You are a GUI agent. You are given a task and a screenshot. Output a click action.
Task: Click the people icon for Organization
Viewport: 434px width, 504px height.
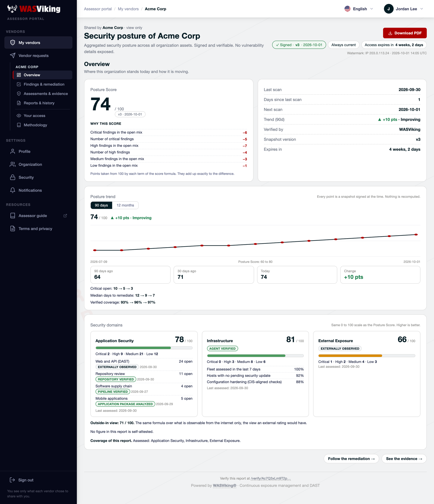13,164
